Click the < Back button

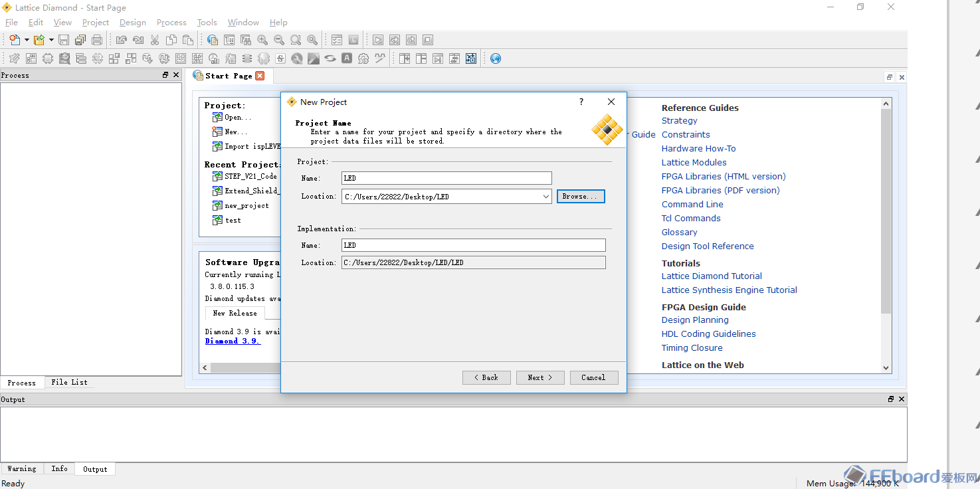pos(486,377)
